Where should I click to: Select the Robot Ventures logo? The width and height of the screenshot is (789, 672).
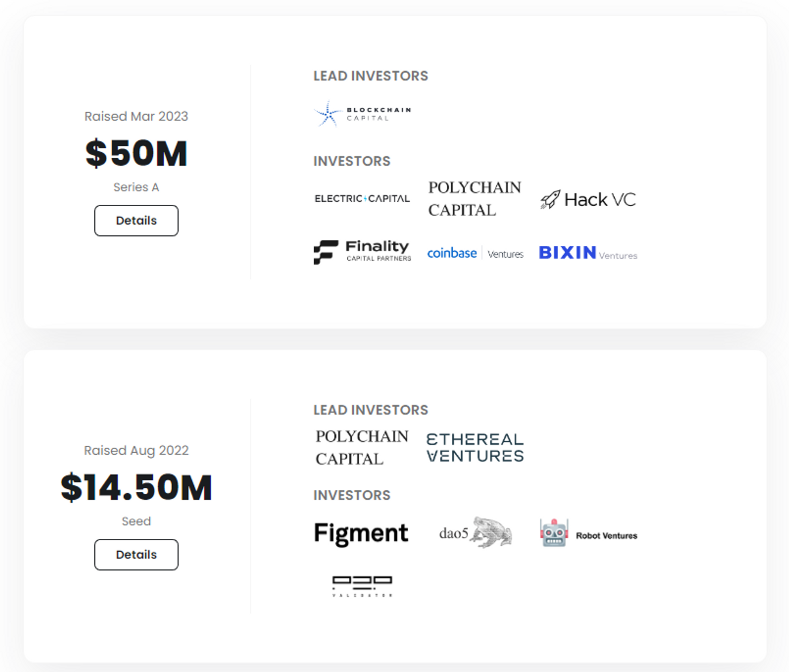point(588,533)
